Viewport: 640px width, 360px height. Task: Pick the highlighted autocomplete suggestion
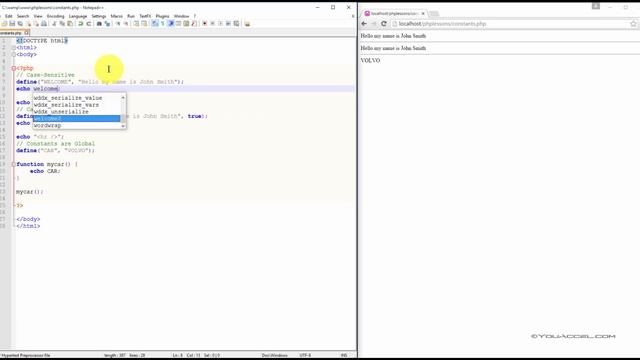point(77,118)
